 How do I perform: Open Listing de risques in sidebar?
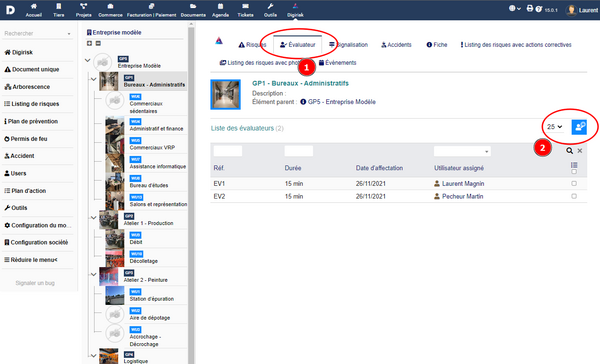click(32, 104)
